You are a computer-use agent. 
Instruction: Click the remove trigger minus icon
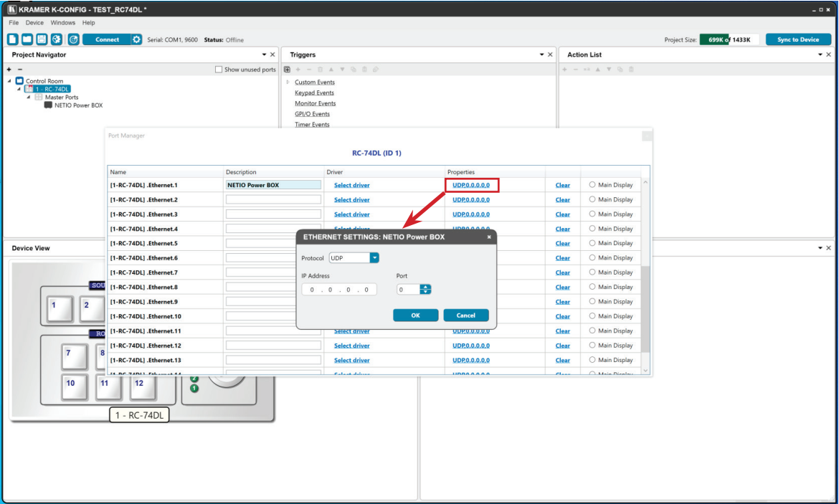309,70
